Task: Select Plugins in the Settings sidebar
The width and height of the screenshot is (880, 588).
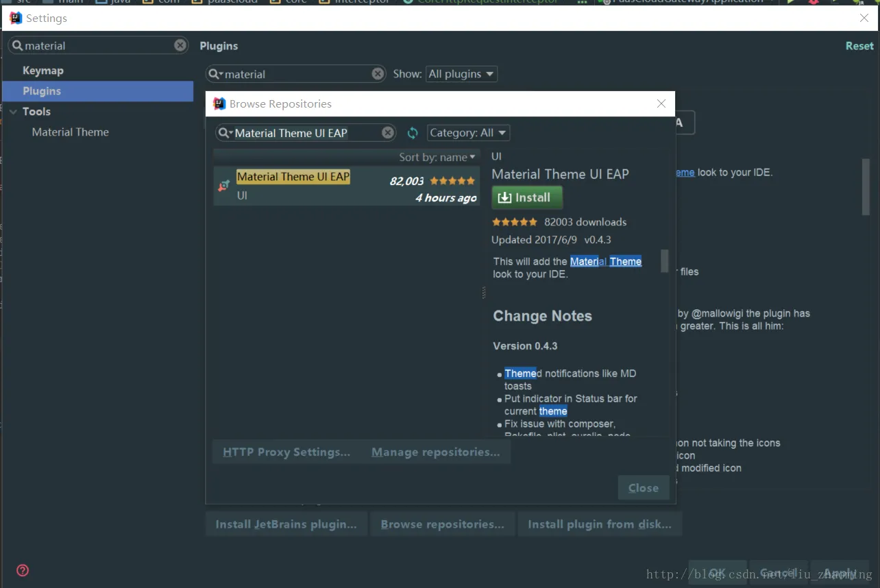Action: click(x=98, y=91)
